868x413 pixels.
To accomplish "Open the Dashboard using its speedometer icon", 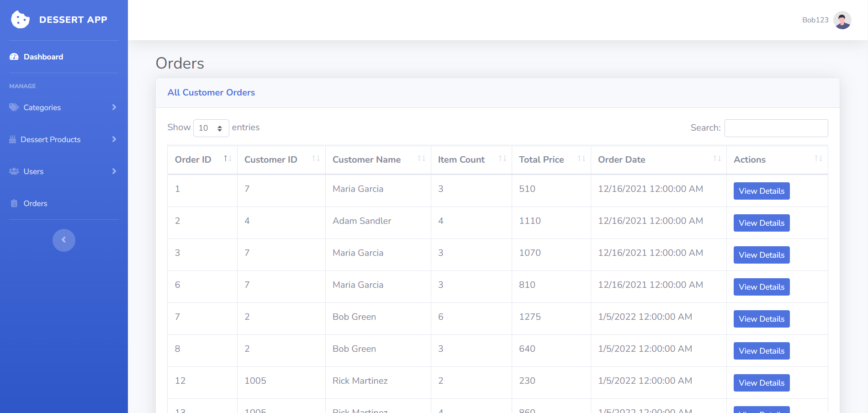I will click(14, 57).
